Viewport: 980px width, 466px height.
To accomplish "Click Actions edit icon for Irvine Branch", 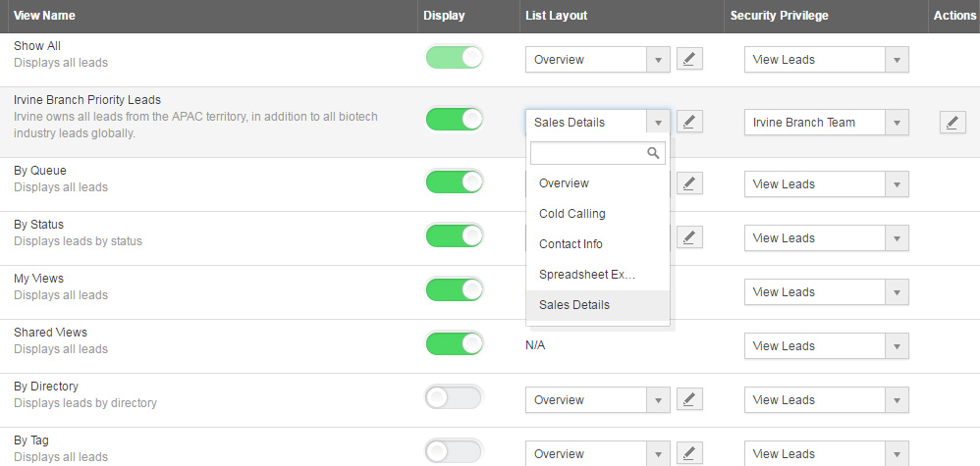I will [952, 123].
